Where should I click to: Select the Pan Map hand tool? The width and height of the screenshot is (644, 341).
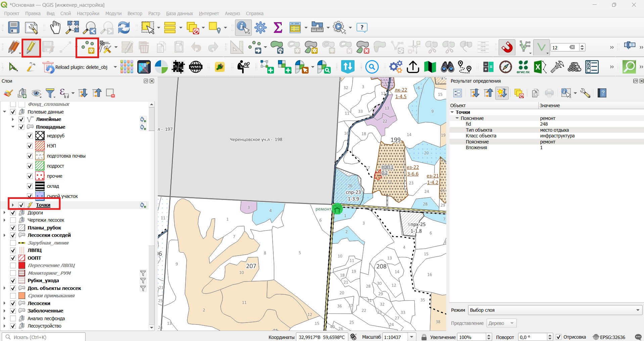point(55,28)
